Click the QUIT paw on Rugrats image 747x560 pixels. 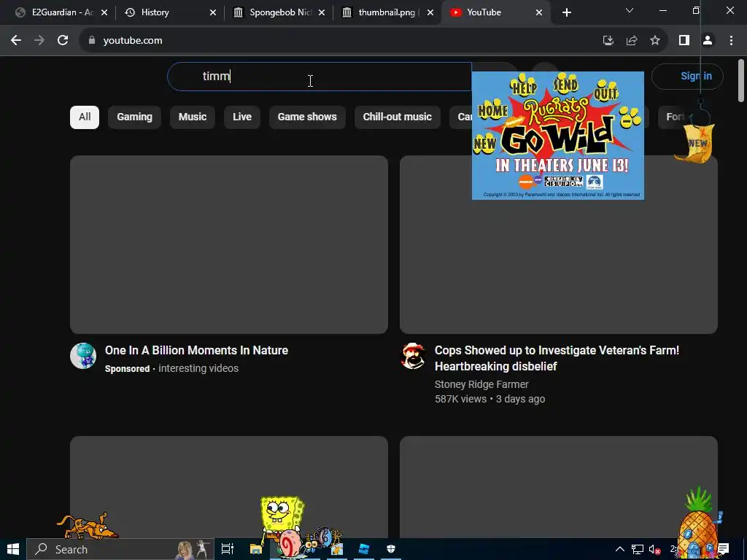[x=605, y=90]
